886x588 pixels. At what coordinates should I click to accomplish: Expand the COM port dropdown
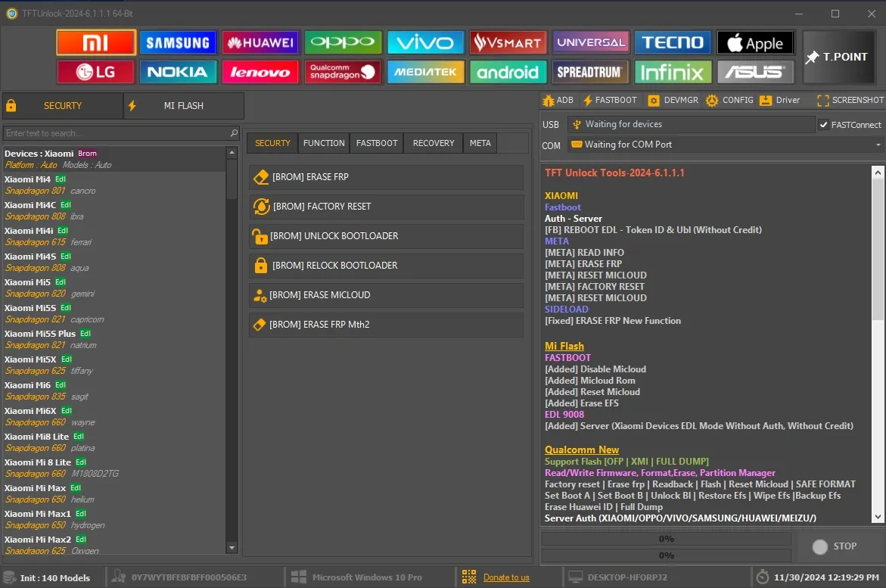pyautogui.click(x=878, y=145)
